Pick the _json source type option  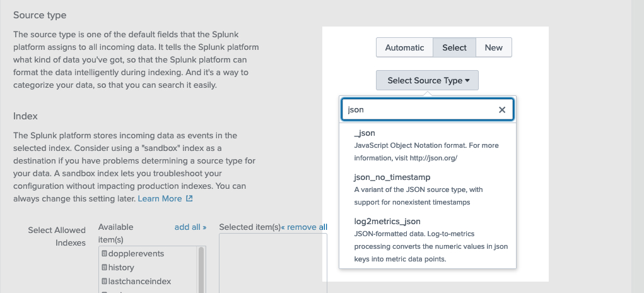click(427, 145)
